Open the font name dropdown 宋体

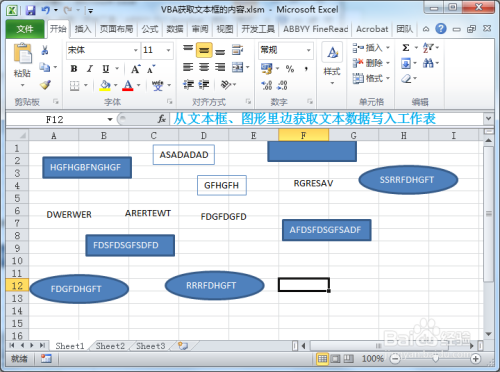tap(136, 50)
